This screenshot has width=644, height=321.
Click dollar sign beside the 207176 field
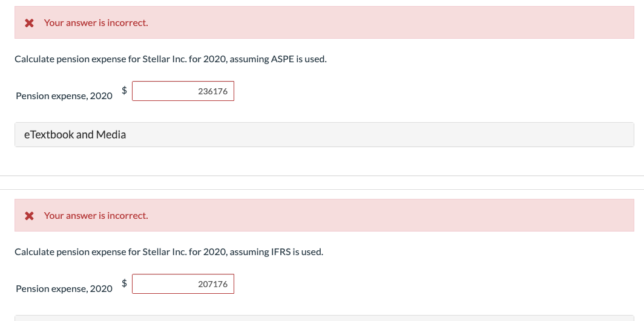(124, 283)
